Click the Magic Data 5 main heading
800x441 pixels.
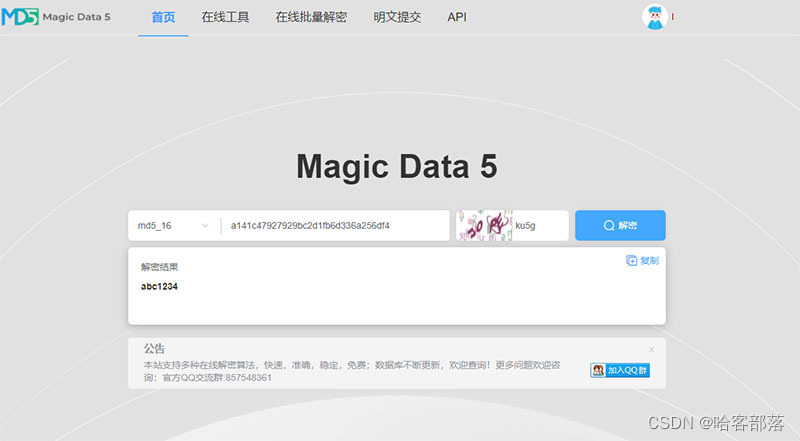click(x=397, y=166)
